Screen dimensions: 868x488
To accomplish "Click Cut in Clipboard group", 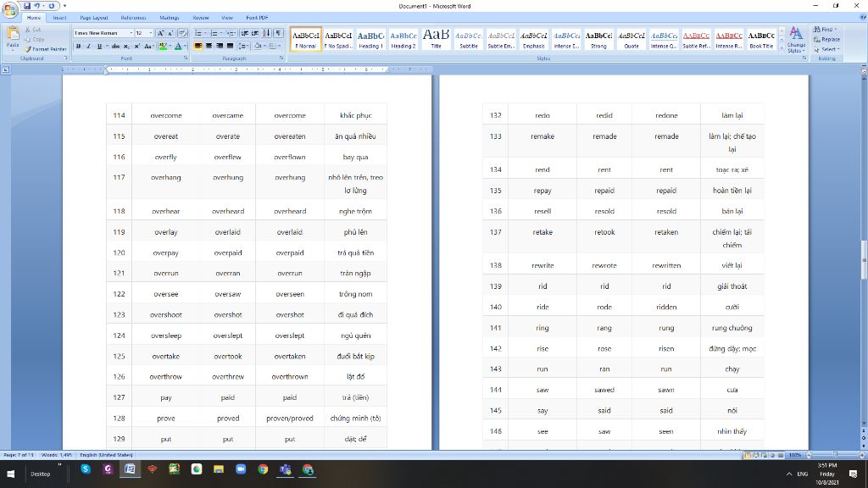I will point(33,30).
